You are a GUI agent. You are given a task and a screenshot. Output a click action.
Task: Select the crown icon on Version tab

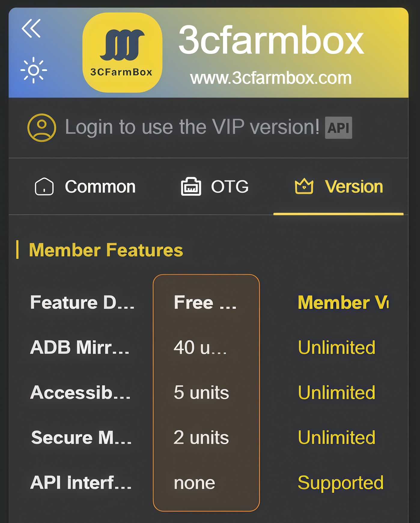tap(304, 186)
